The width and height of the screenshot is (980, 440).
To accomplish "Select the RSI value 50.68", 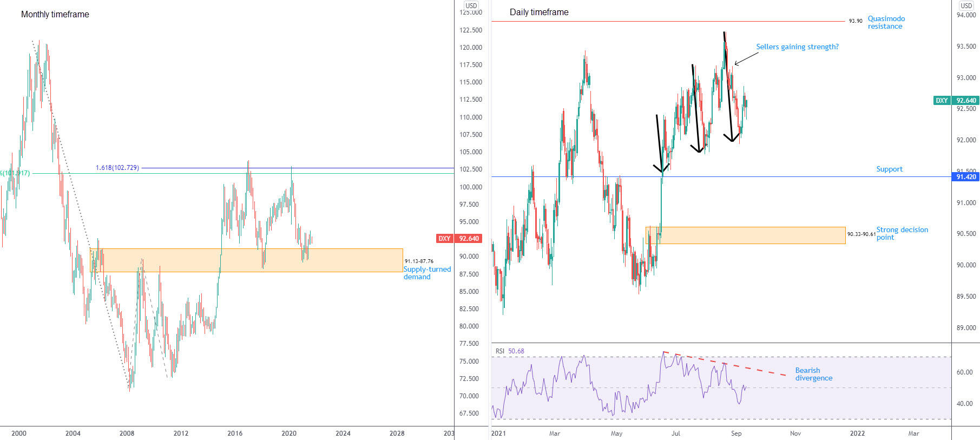I will pyautogui.click(x=516, y=351).
